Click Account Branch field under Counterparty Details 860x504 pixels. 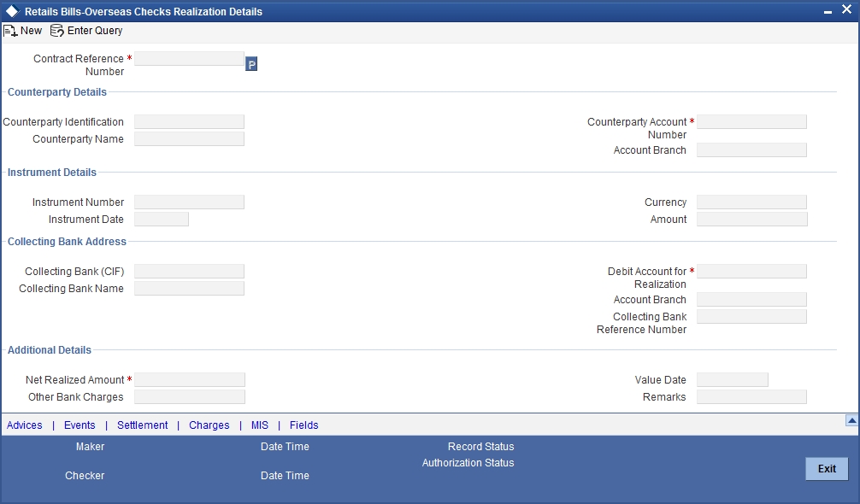pos(751,150)
